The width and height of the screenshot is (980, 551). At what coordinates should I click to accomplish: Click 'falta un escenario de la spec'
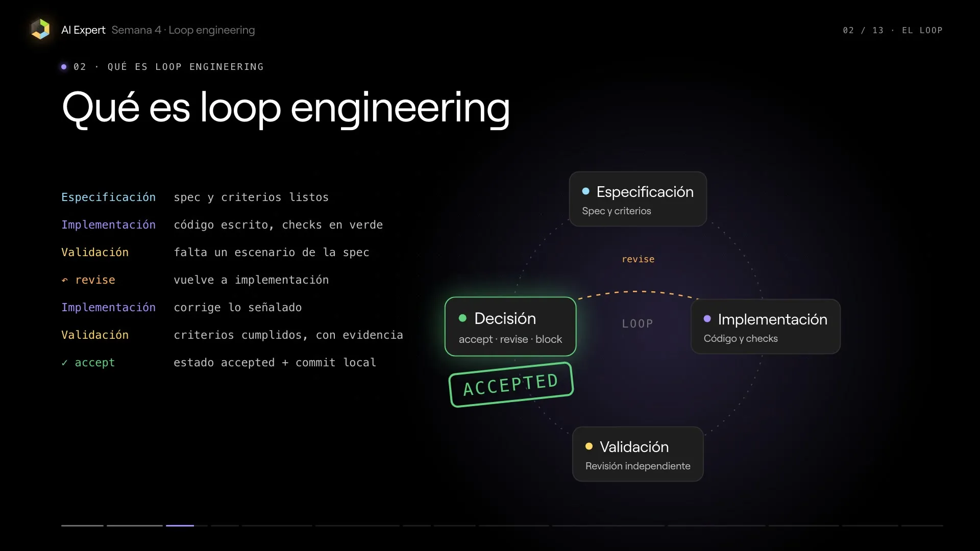coord(272,253)
